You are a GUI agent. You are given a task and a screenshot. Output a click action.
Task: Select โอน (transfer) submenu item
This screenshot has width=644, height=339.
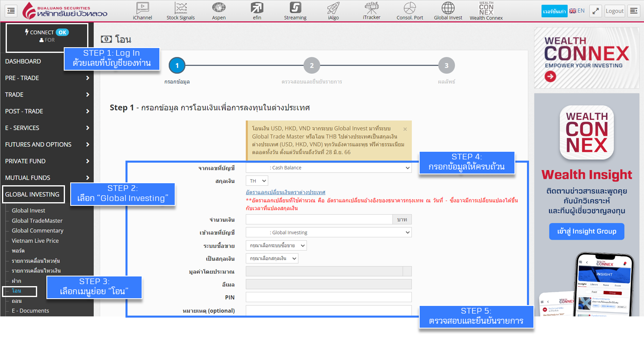(x=17, y=291)
